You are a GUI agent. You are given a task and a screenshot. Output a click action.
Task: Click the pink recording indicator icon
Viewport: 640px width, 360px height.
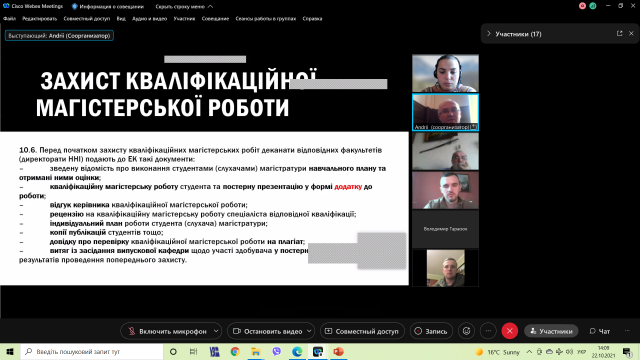[x=582, y=6]
